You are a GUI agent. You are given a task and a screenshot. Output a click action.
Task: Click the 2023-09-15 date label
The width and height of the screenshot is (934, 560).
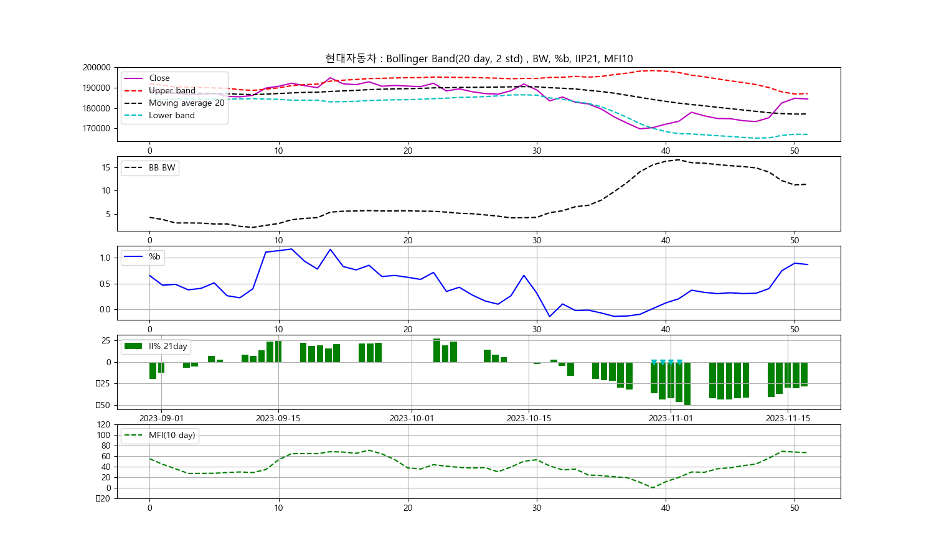coord(278,419)
